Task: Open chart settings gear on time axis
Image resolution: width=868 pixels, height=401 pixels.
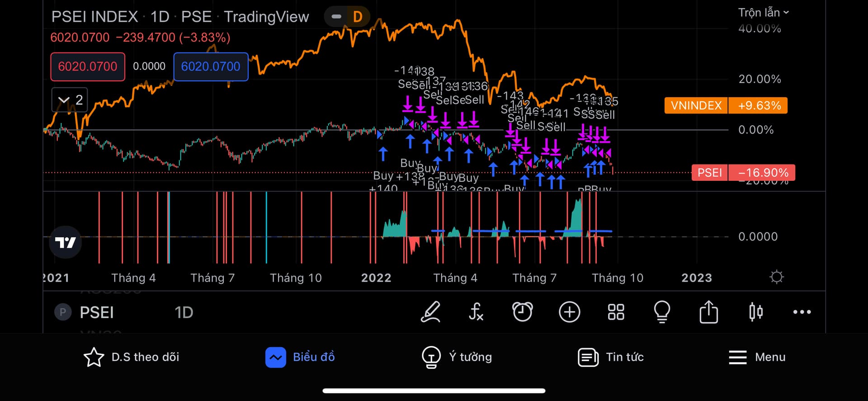Action: [776, 277]
